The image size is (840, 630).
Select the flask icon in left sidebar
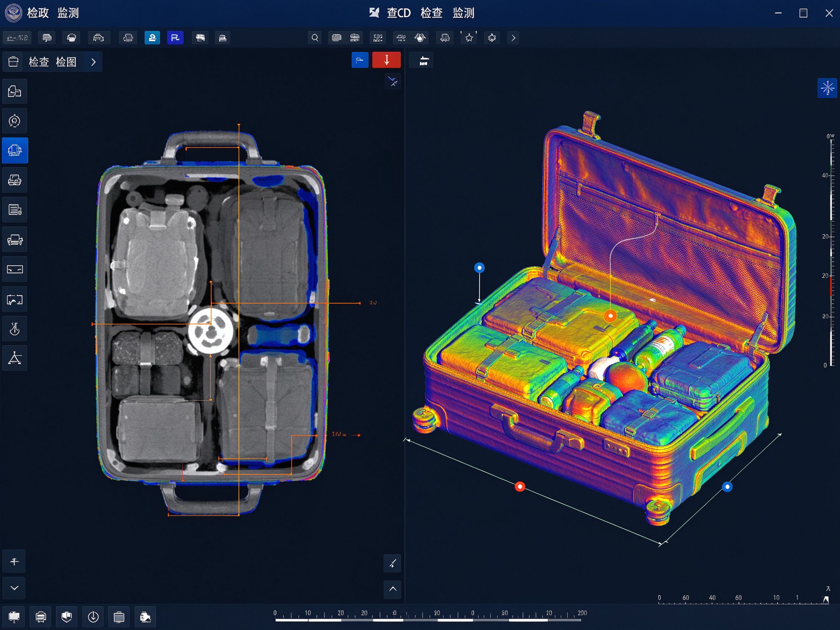[15, 328]
